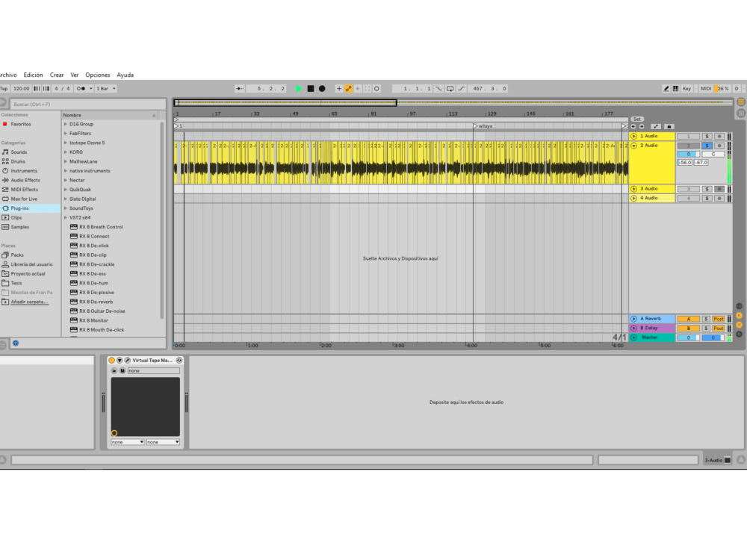
Task: Open the Opciones menu
Action: tap(98, 75)
